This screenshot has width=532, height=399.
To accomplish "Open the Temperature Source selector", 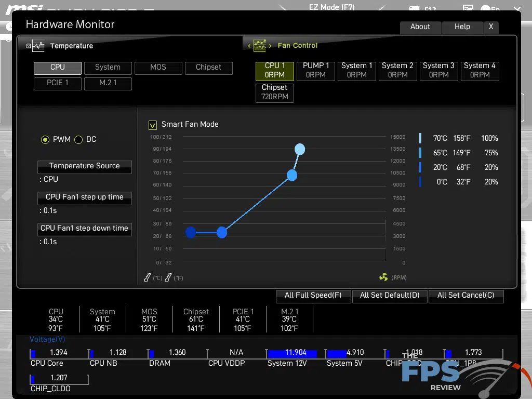I will click(x=85, y=167).
